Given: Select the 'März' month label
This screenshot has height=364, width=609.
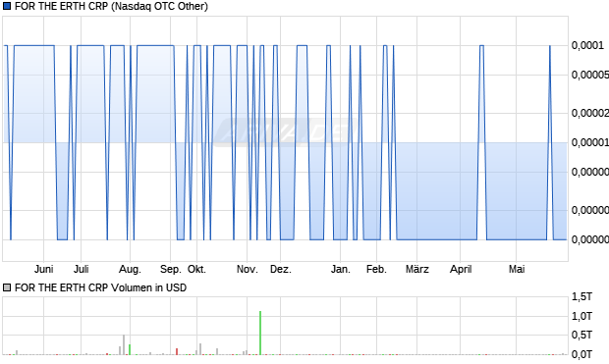Looking at the screenshot, I should pyautogui.click(x=417, y=269).
